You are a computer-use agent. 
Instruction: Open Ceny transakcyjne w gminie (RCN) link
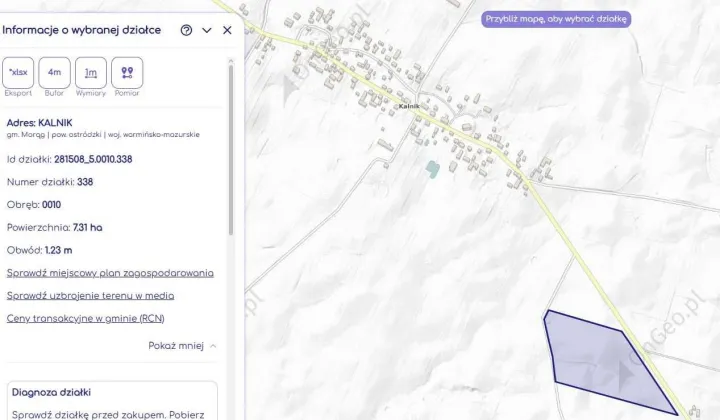tap(85, 319)
